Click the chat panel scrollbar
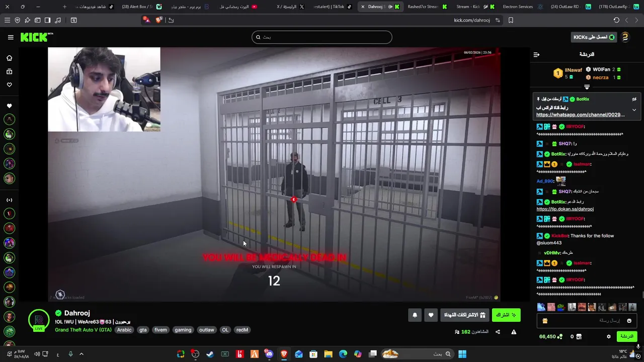 pyautogui.click(x=642, y=296)
